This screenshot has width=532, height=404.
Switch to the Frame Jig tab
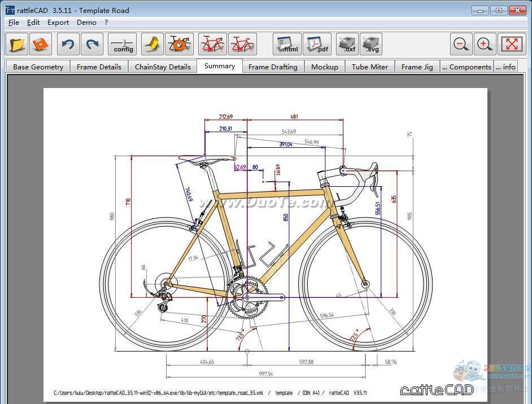(x=417, y=67)
